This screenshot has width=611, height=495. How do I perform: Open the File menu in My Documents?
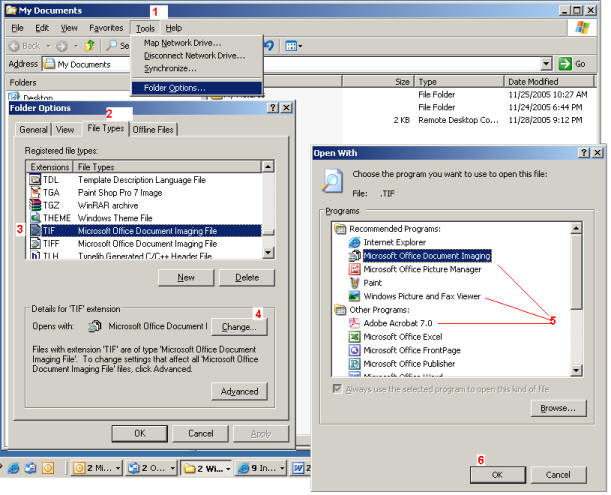(17, 28)
